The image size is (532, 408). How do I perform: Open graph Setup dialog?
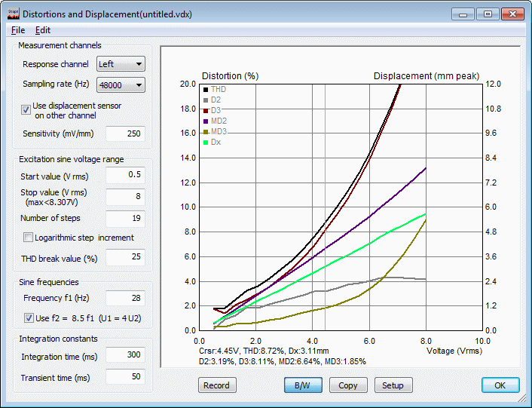click(x=393, y=385)
